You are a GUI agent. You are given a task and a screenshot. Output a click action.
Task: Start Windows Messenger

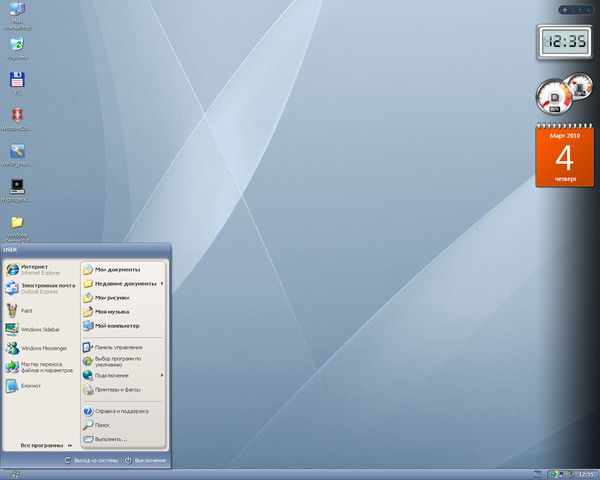[43, 348]
